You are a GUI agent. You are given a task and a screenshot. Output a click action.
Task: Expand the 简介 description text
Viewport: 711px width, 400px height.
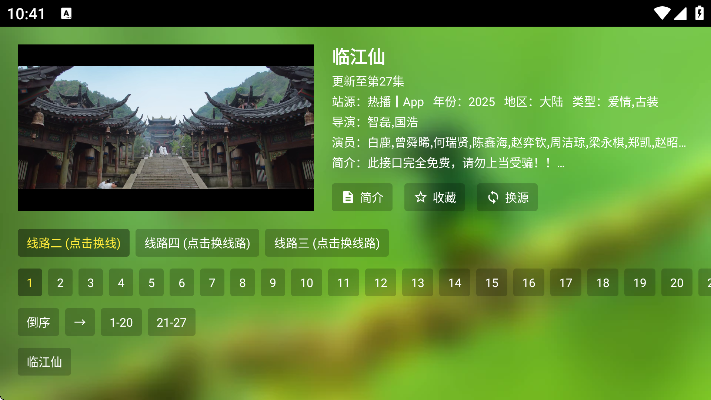tap(450, 163)
